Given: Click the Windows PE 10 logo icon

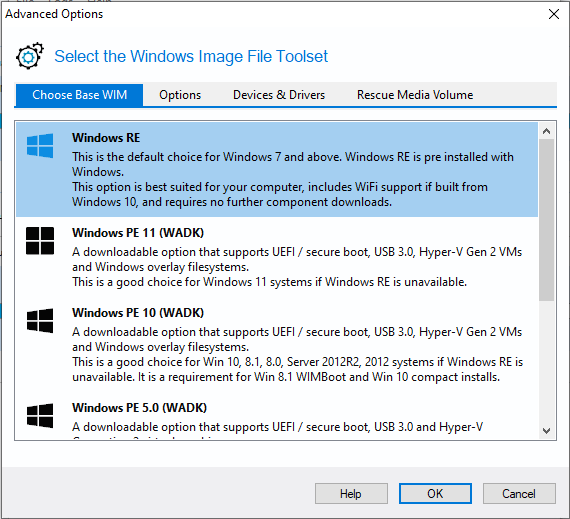Looking at the screenshot, I should 40,321.
